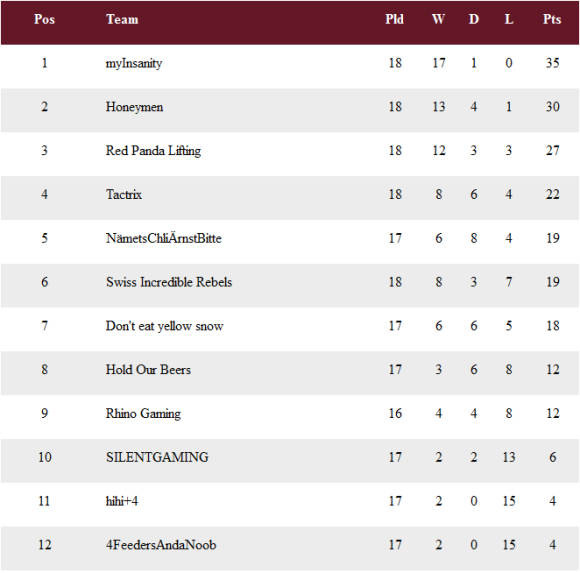Click the Pts column header
This screenshot has width=580, height=573.
(x=552, y=19)
